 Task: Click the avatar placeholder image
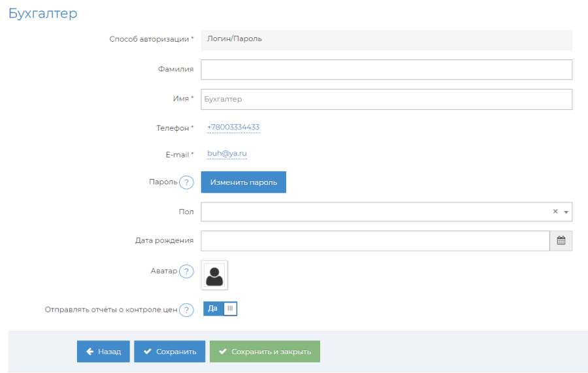214,275
